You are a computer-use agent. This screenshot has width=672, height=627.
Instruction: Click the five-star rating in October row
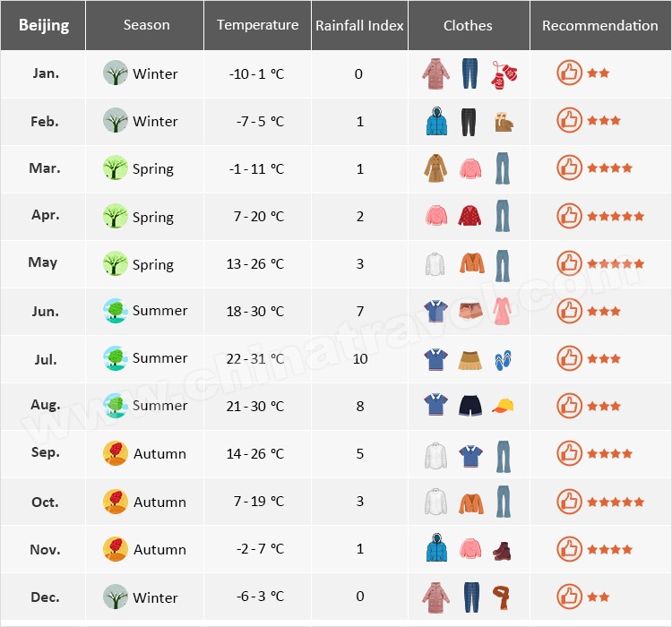(616, 502)
